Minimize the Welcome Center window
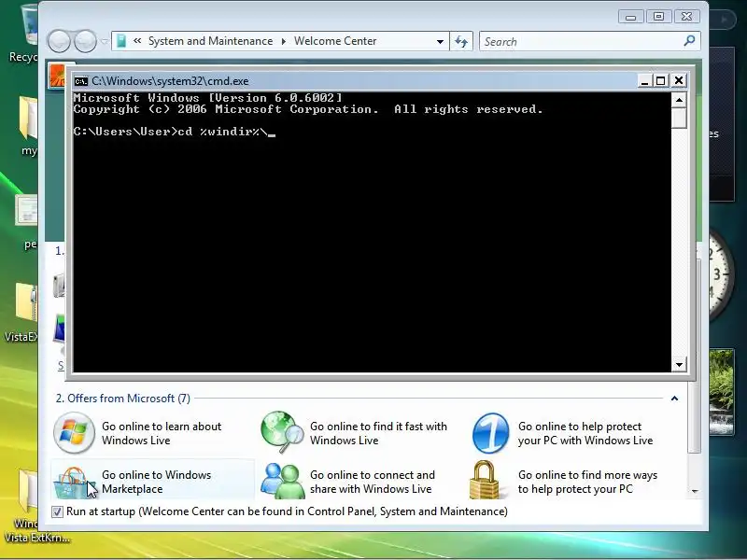Image resolution: width=747 pixels, height=560 pixels. 631,17
